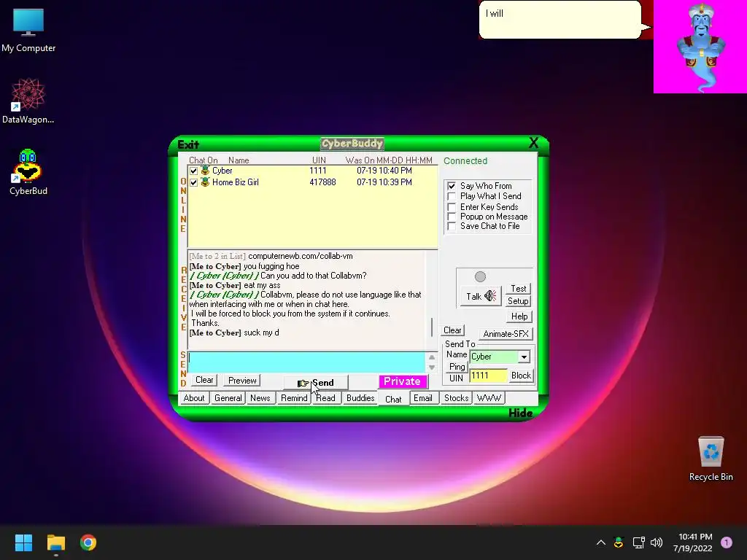Open Google Chrome from taskbar
Screen dimensions: 747x560
tap(88, 542)
